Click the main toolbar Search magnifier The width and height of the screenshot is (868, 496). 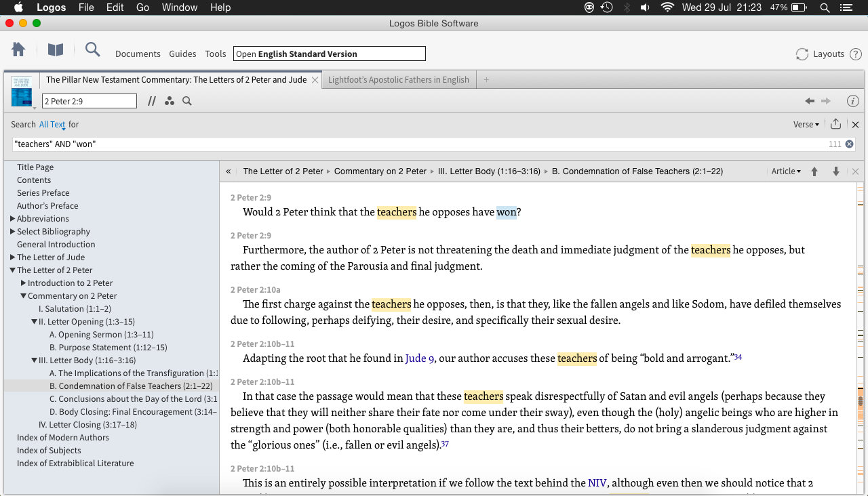[92, 50]
